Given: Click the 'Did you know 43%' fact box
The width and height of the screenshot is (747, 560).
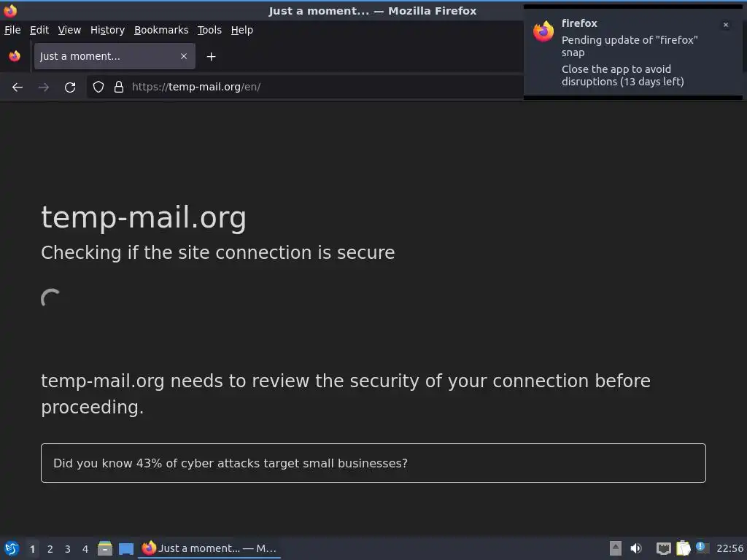Looking at the screenshot, I should tap(373, 463).
